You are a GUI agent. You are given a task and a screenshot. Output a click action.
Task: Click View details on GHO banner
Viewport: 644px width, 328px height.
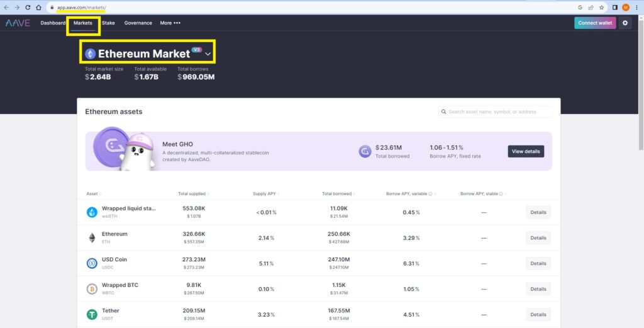point(526,151)
